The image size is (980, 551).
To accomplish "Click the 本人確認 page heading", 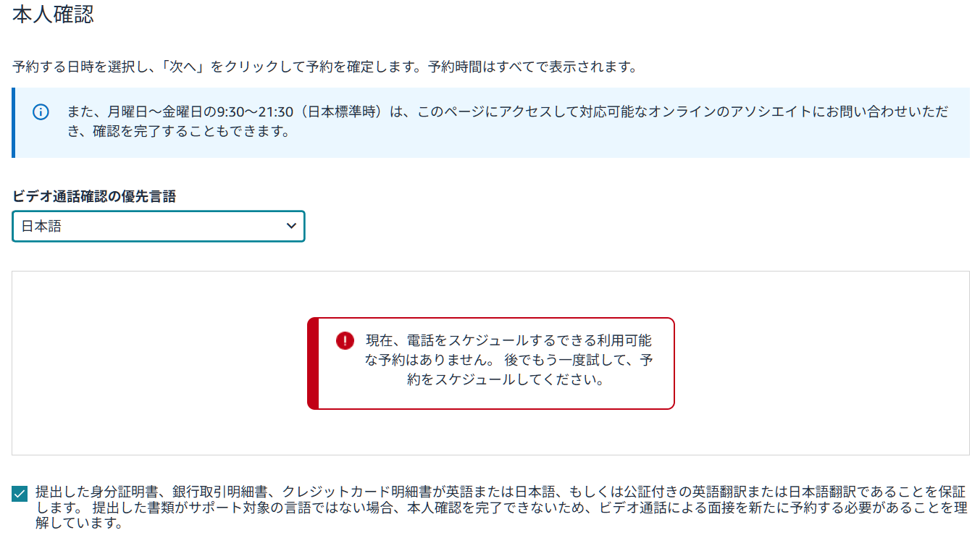I will 54,14.
